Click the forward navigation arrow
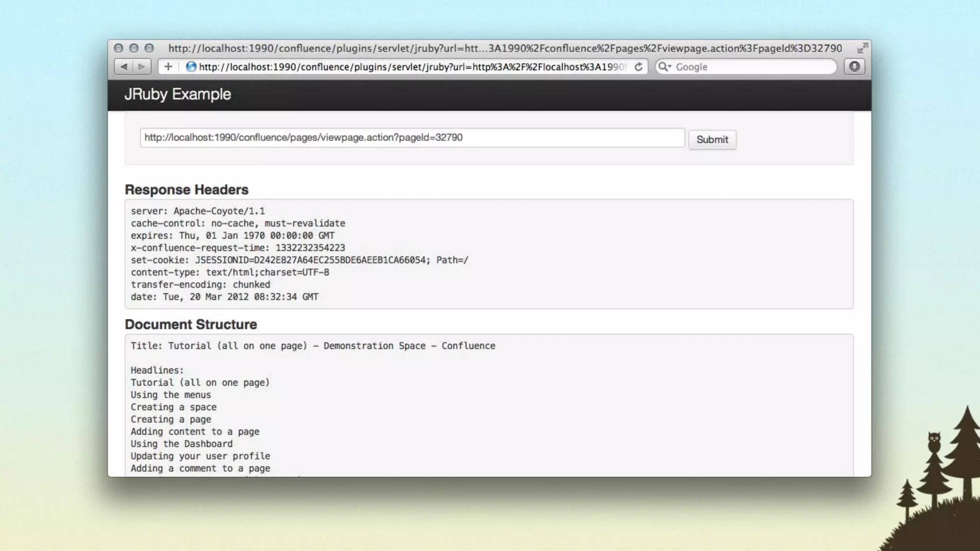This screenshot has width=980, height=551. click(x=142, y=66)
